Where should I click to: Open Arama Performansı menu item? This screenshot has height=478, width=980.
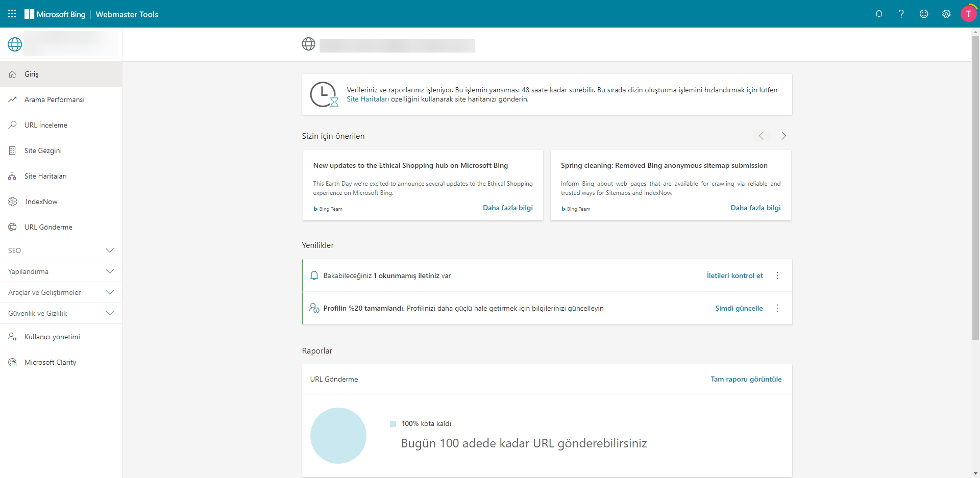[61, 99]
